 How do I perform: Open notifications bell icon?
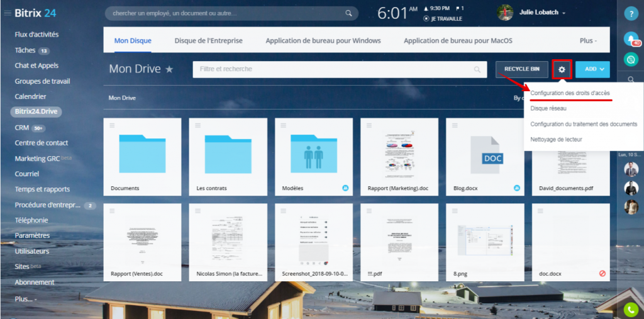631,38
